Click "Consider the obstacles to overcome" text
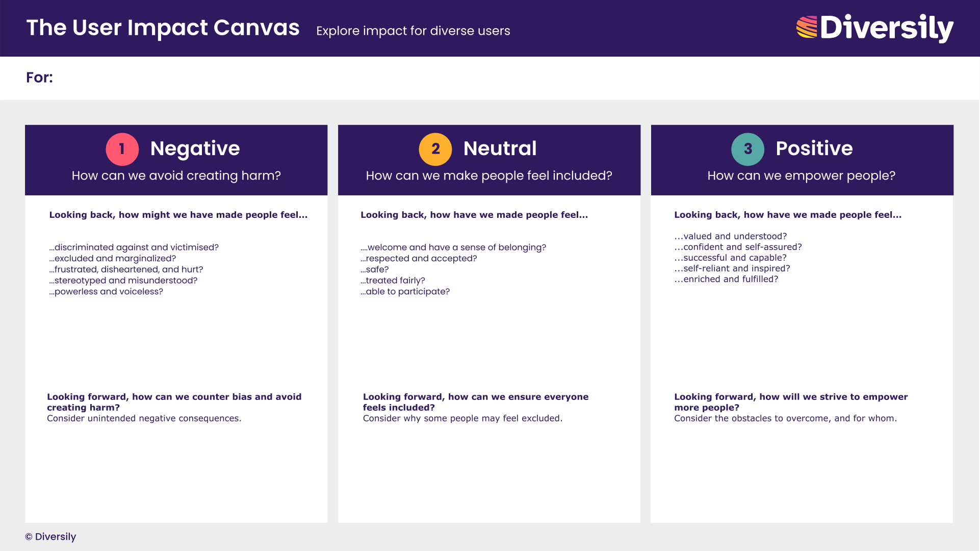Image resolution: width=980 pixels, height=551 pixels. click(785, 418)
